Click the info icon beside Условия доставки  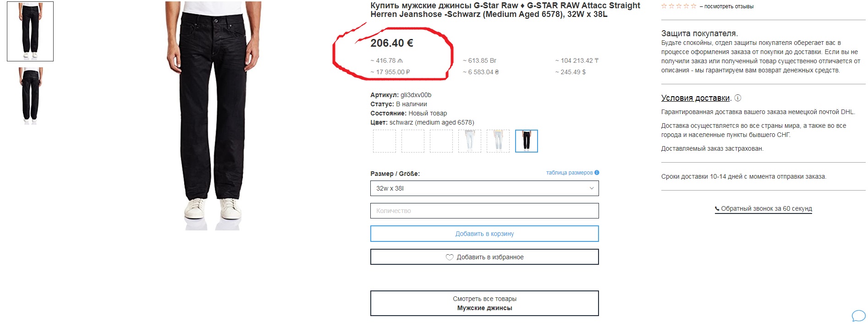738,98
